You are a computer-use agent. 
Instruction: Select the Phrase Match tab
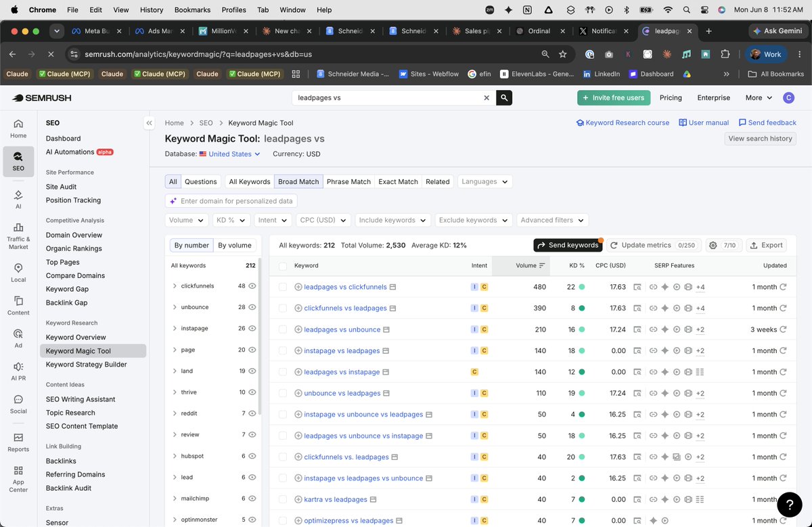tap(348, 181)
